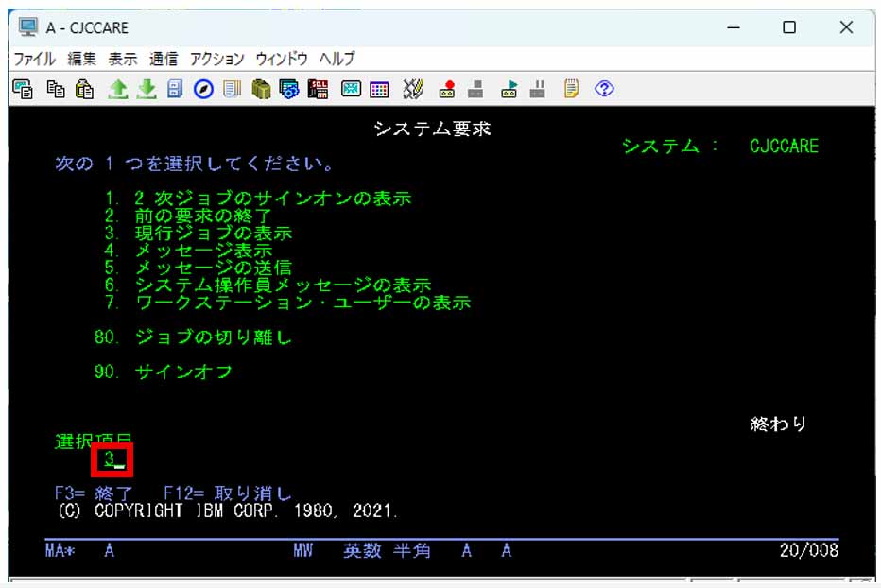Open the ヘルプ menu

tap(337, 59)
